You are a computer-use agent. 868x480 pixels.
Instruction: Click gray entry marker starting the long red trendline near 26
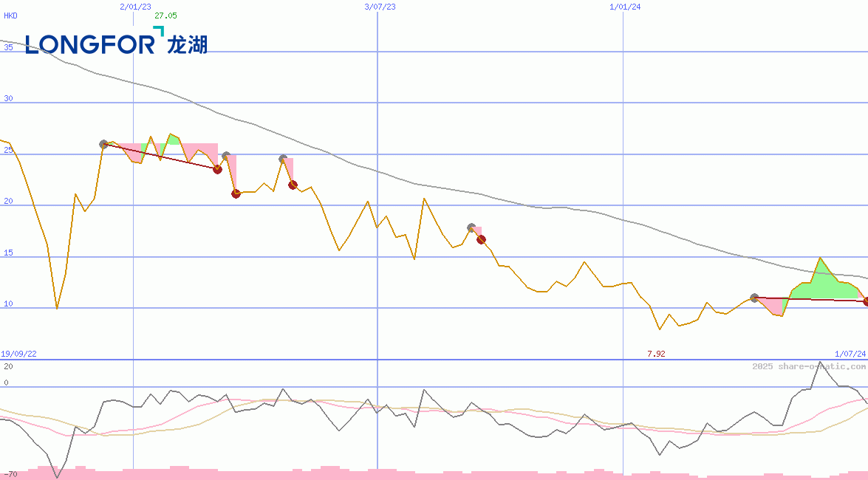pyautogui.click(x=103, y=145)
